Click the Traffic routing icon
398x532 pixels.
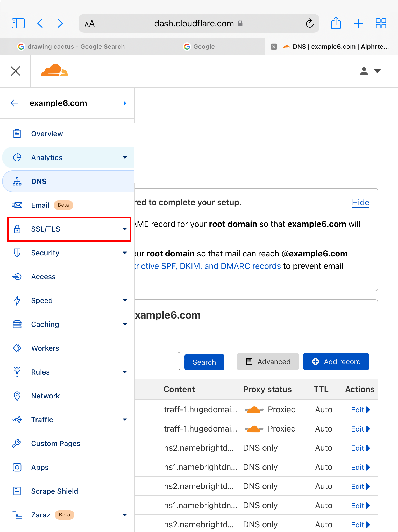[17, 420]
